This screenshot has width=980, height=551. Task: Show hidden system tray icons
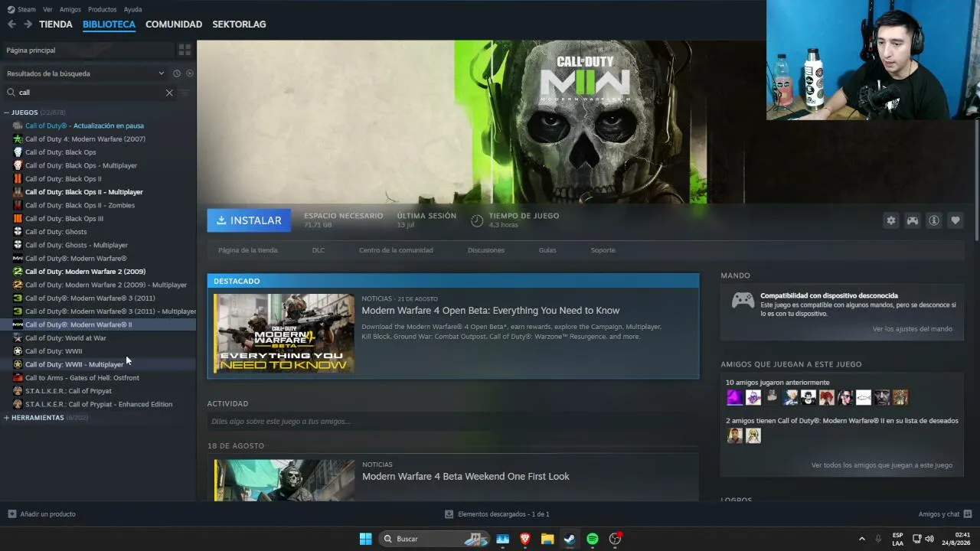click(861, 539)
